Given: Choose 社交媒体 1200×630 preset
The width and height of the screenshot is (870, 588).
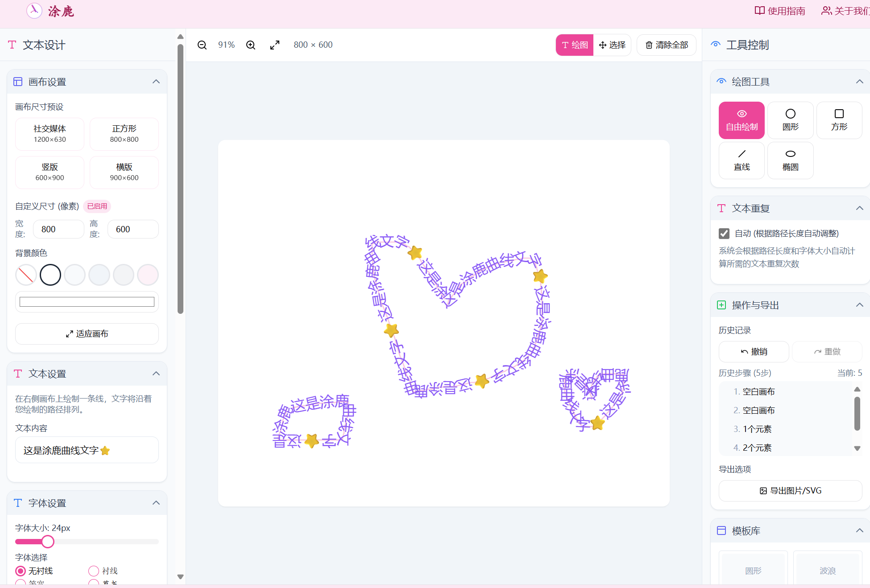Looking at the screenshot, I should 50,134.
